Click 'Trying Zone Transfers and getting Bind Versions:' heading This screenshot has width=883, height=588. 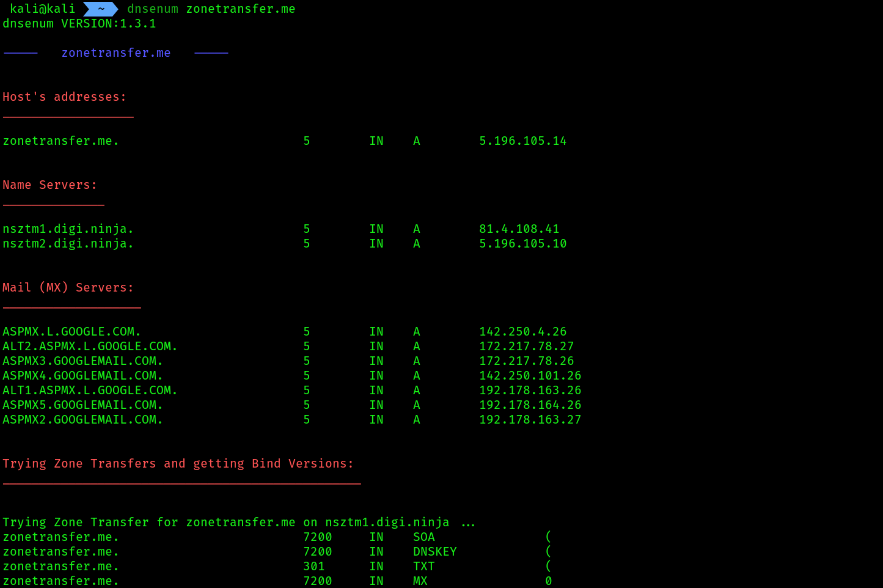pos(178,464)
